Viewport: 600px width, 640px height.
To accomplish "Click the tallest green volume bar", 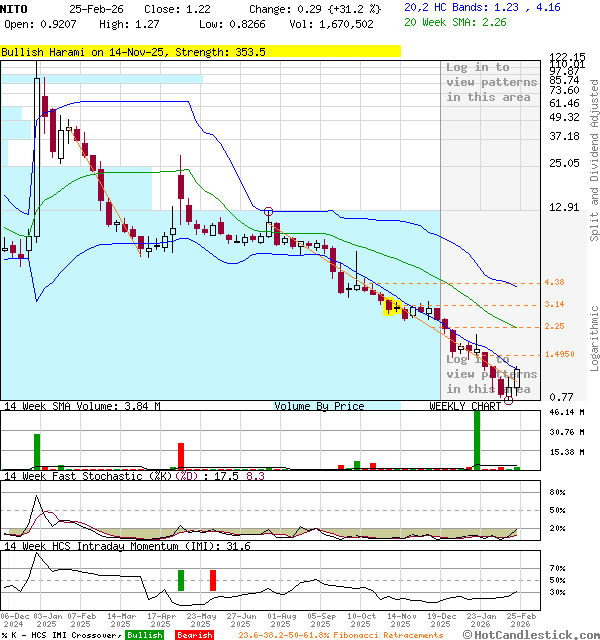I will tap(477, 440).
